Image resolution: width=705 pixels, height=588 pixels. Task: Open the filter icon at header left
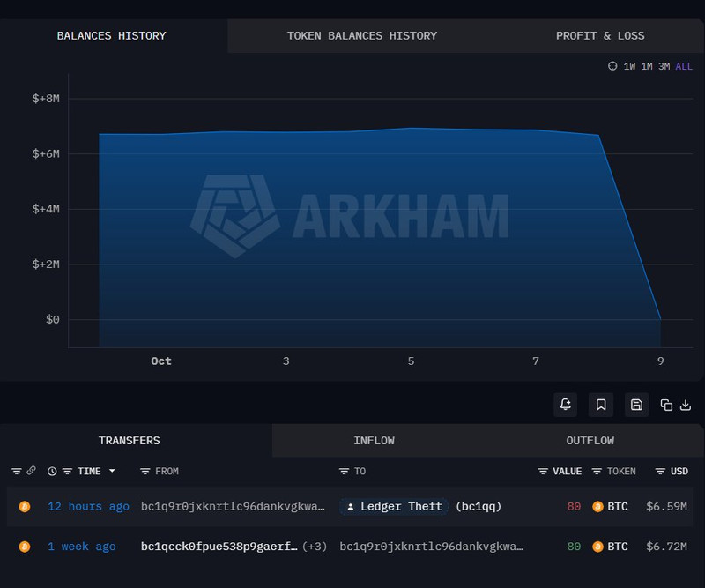[x=17, y=472]
